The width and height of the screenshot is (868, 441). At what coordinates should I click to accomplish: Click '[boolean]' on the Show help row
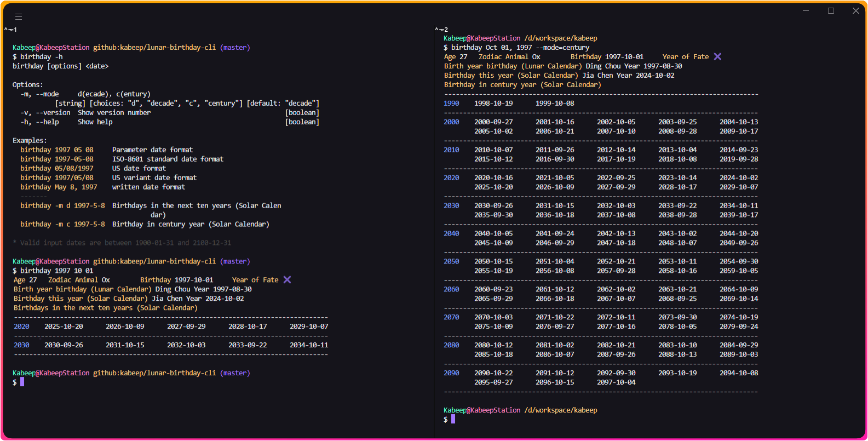[x=302, y=122]
